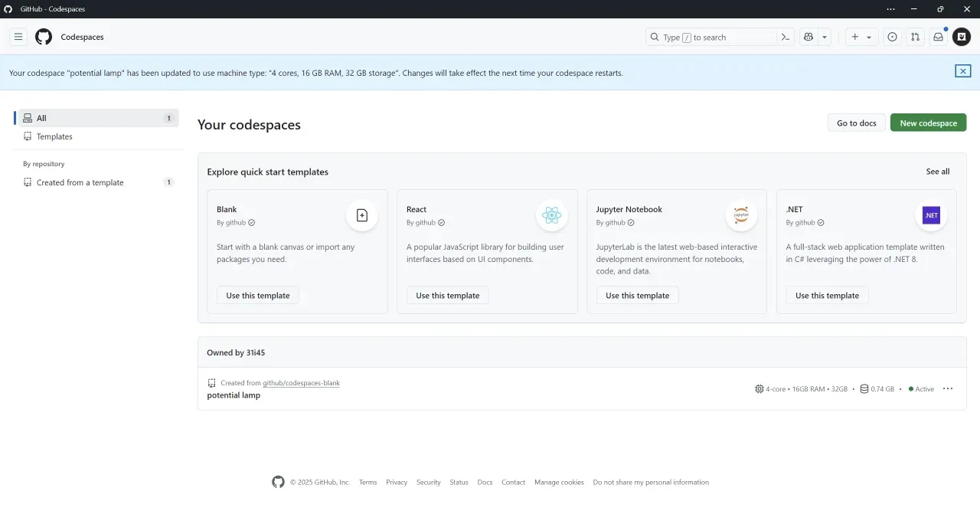Use the Jupyter Notebook template
The width and height of the screenshot is (980, 524).
coord(637,295)
